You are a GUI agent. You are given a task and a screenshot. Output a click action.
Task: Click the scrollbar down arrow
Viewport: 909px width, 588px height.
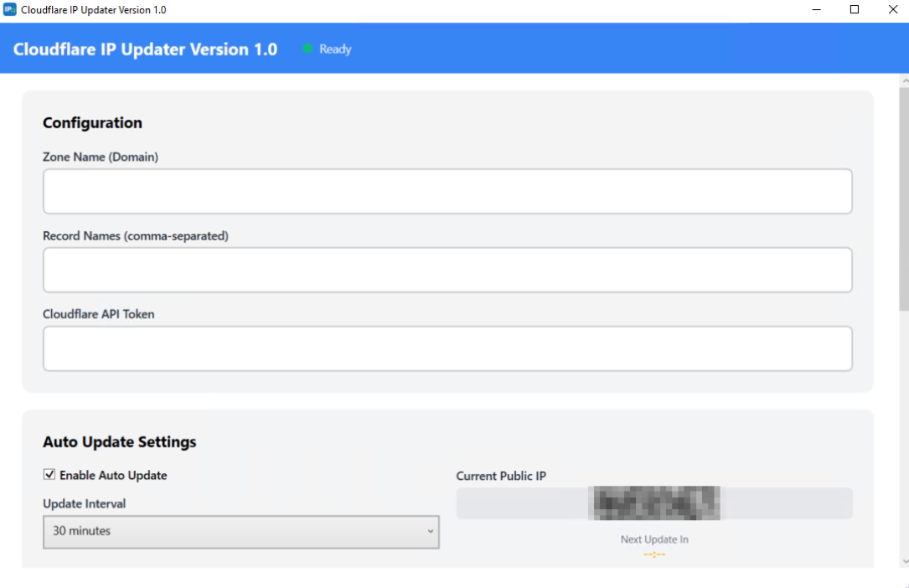tap(905, 561)
